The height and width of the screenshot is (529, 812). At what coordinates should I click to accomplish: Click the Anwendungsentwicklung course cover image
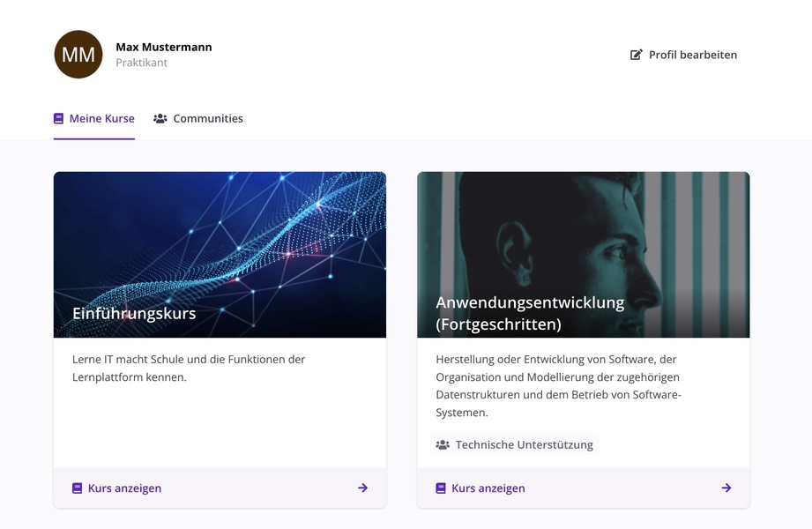pos(584,229)
